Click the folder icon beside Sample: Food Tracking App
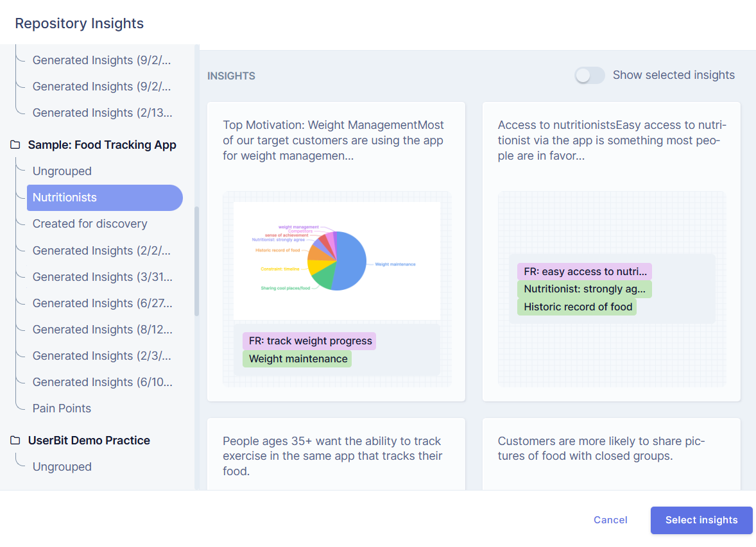 (15, 145)
